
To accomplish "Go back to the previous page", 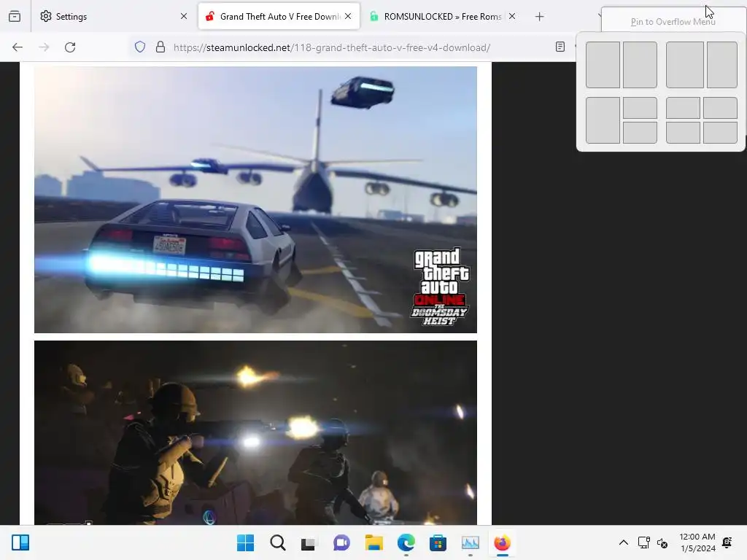I will click(18, 47).
